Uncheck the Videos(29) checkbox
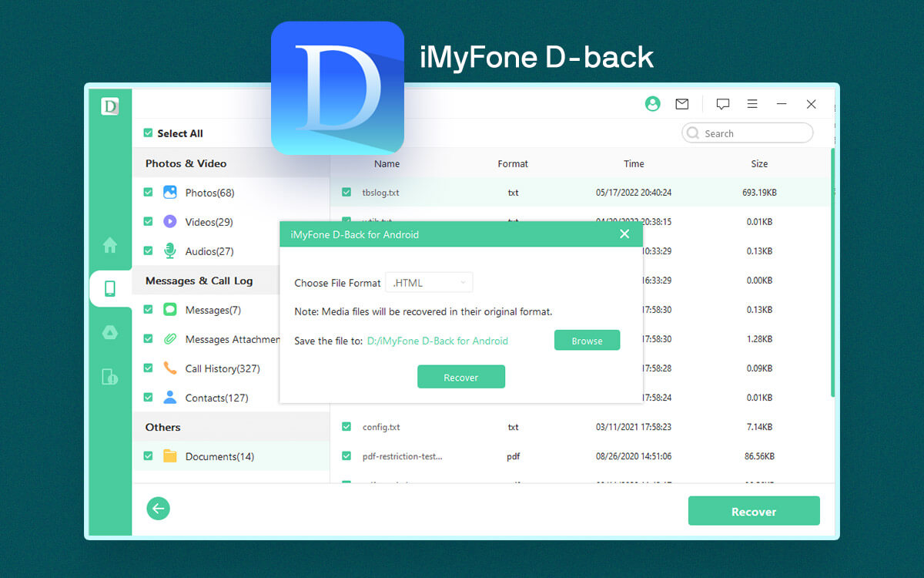The height and width of the screenshot is (578, 924). [x=148, y=222]
